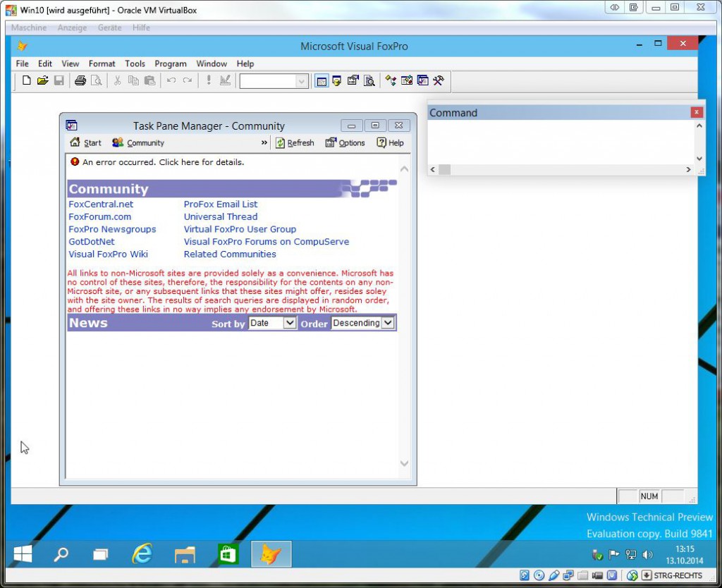Undo the last action via the toolbar
Screen dimensions: 722x588
(170, 80)
